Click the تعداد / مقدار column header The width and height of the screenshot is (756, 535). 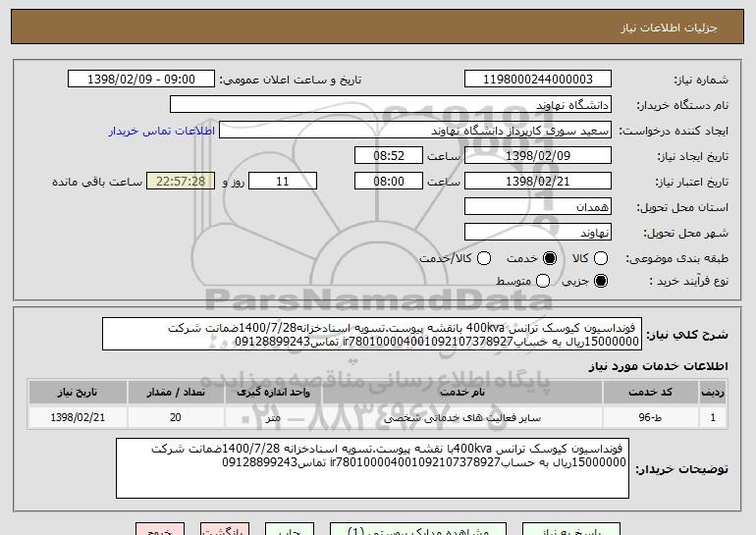click(176, 393)
